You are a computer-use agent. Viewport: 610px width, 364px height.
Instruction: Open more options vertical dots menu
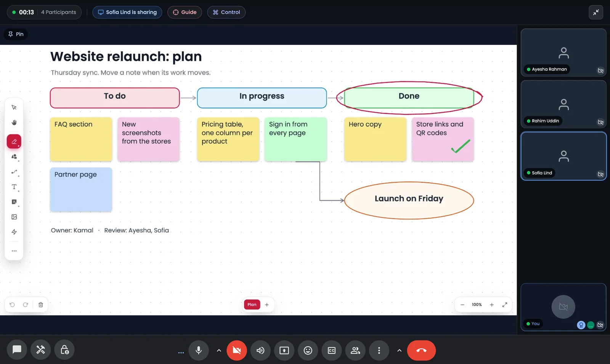379,350
